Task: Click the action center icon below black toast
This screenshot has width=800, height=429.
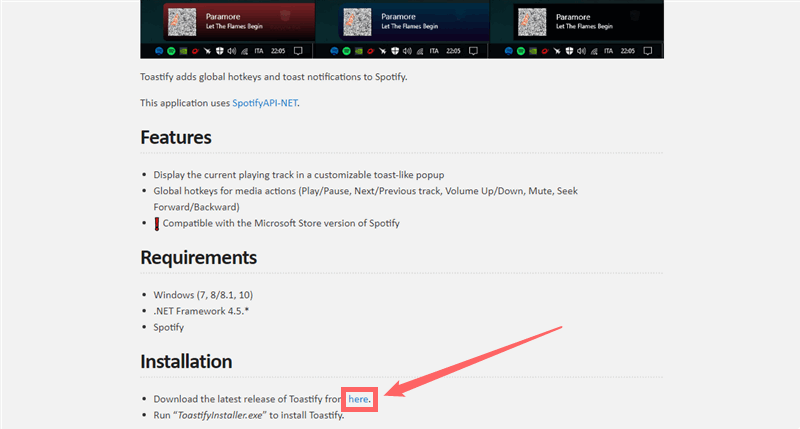Action: pyautogui.click(x=648, y=51)
